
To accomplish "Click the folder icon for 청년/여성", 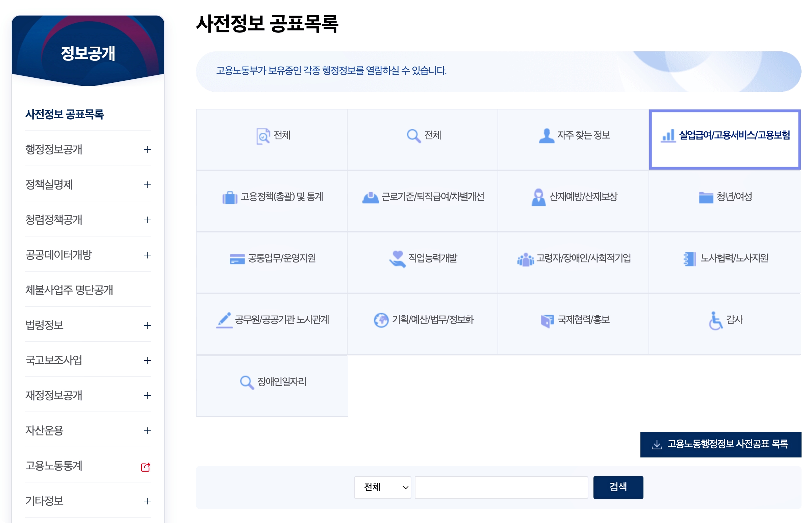I will pyautogui.click(x=706, y=197).
